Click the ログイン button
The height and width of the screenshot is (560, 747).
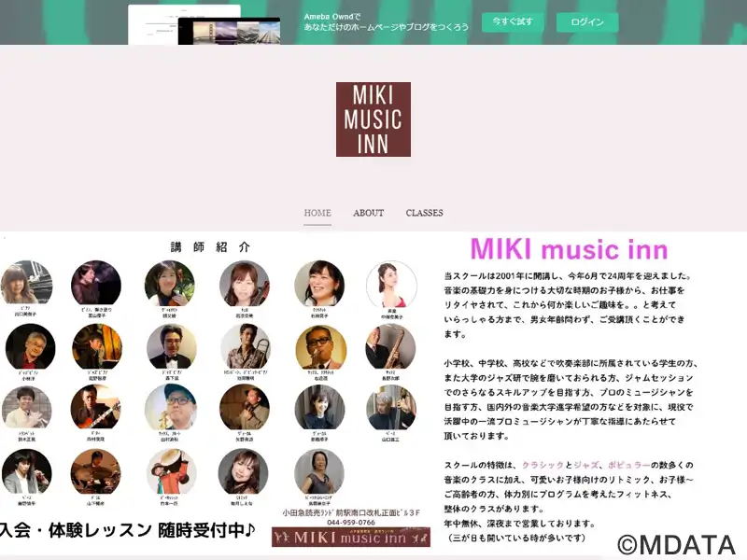pyautogui.click(x=587, y=21)
